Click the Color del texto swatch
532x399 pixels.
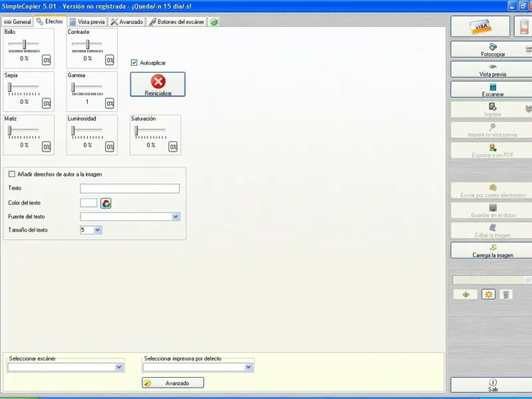88,203
